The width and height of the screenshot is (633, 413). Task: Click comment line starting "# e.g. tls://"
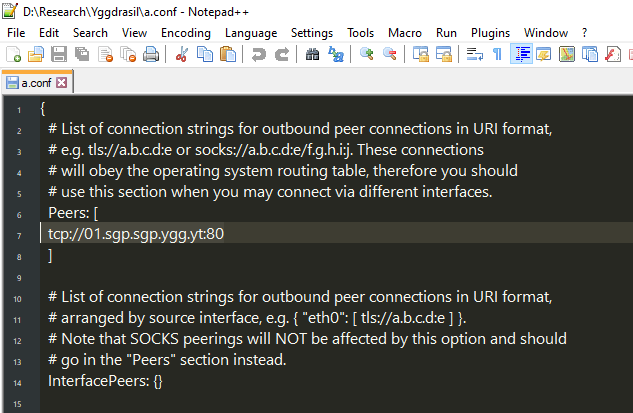click(266, 150)
